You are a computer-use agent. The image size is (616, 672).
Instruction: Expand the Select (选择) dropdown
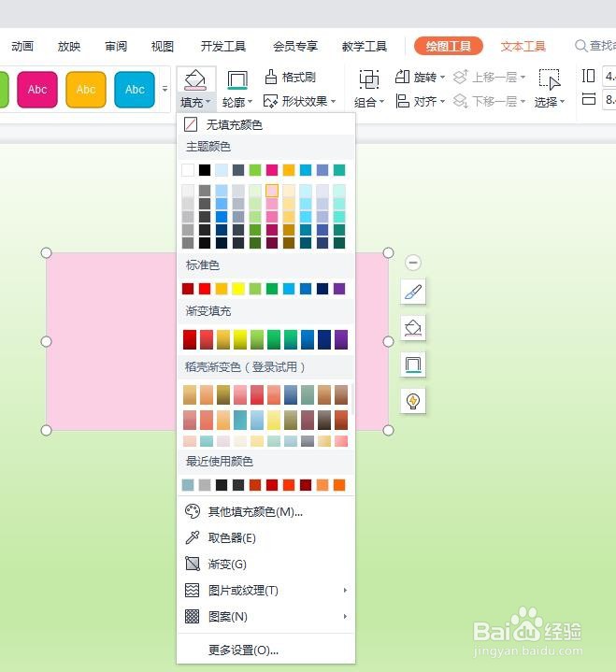tap(562, 102)
